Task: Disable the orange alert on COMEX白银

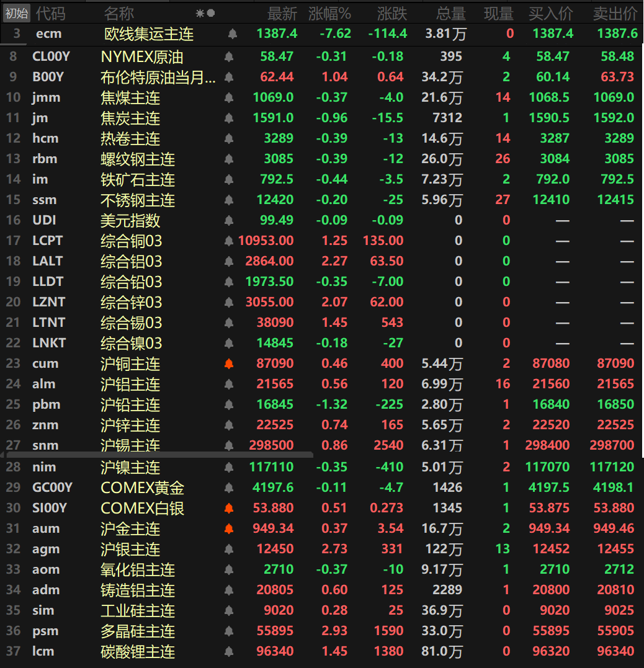Action: pyautogui.click(x=228, y=508)
